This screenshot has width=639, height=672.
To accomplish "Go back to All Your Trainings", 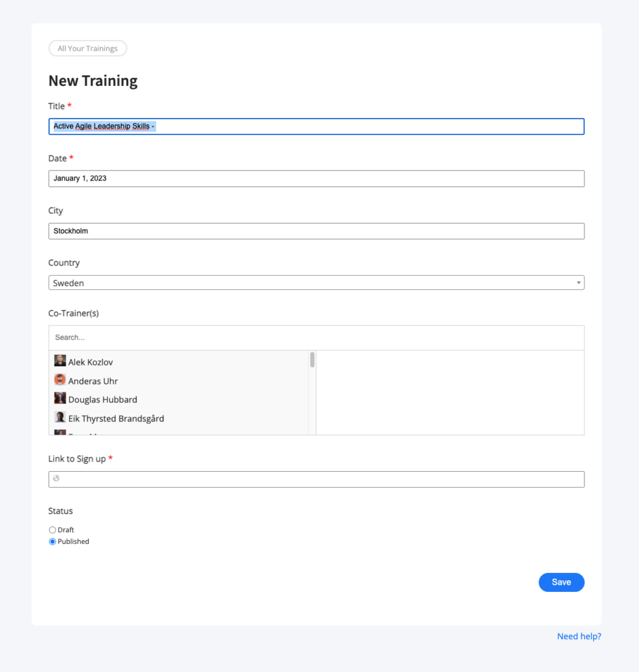I will tap(87, 49).
